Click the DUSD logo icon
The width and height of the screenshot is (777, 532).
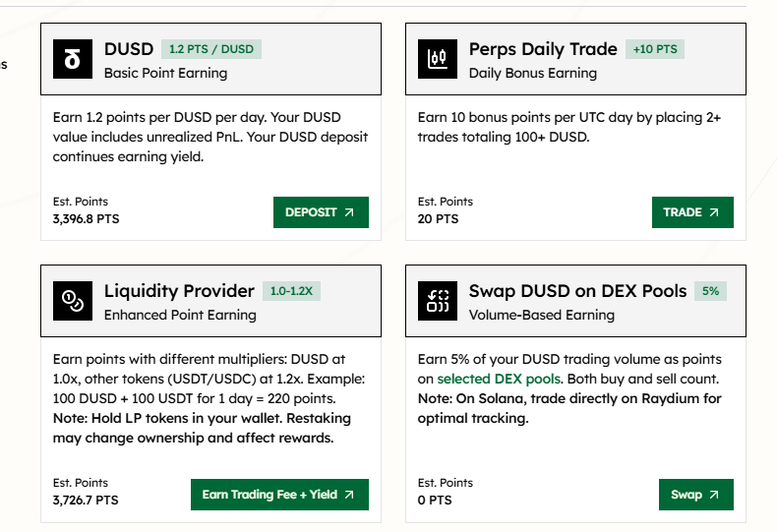[x=72, y=59]
